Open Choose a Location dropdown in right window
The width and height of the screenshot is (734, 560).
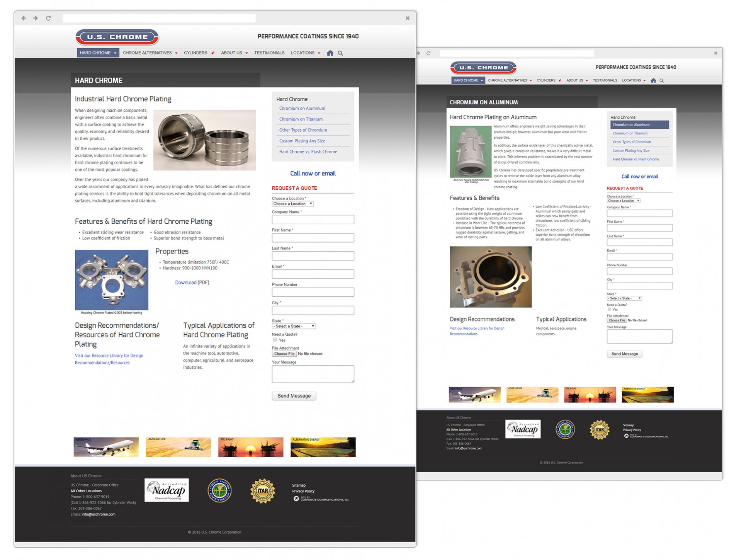tap(624, 201)
